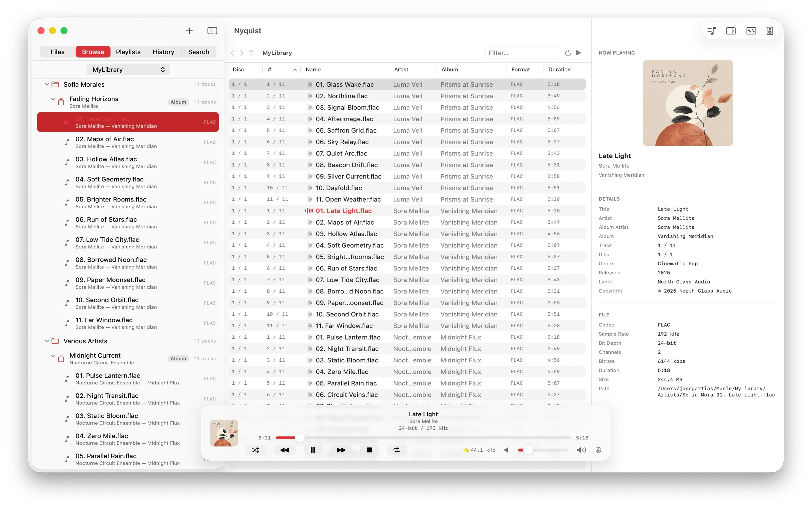Open the audio output speaker device icon
Image resolution: width=812 pixels, height=508 pixels.
coord(770,31)
